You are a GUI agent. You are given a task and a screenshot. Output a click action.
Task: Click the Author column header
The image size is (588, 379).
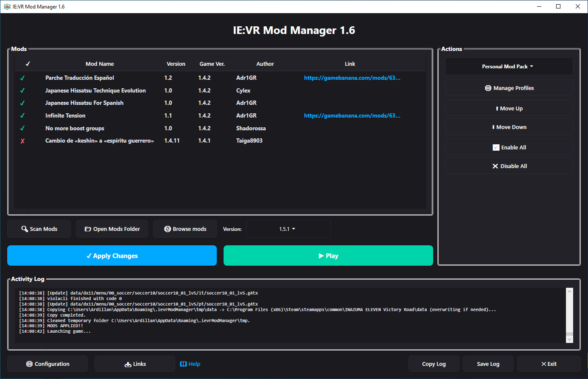[x=265, y=64]
